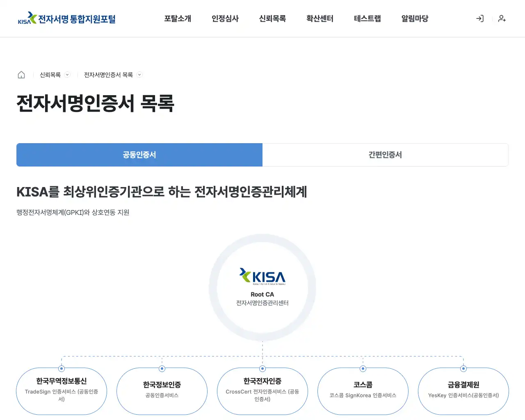Click the sign-up person-plus icon
The height and width of the screenshot is (420, 525).
502,18
